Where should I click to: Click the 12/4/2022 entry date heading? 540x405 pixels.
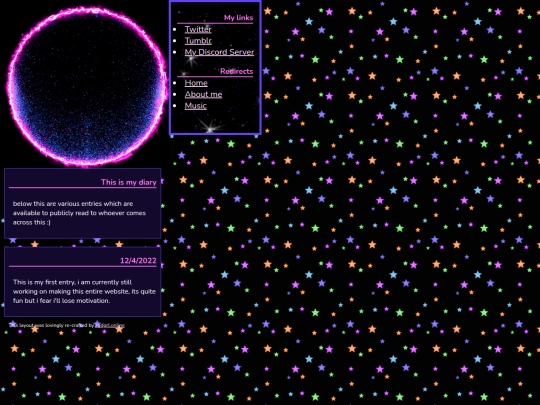138,261
